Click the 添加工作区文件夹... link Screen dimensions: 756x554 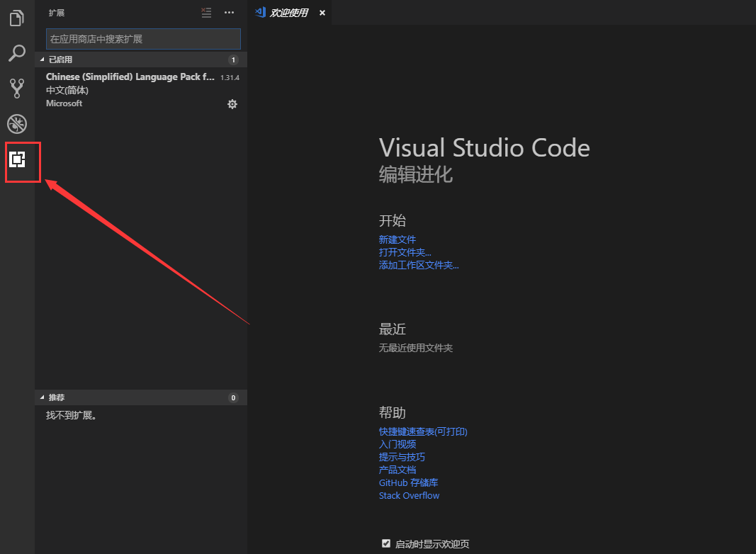point(419,265)
